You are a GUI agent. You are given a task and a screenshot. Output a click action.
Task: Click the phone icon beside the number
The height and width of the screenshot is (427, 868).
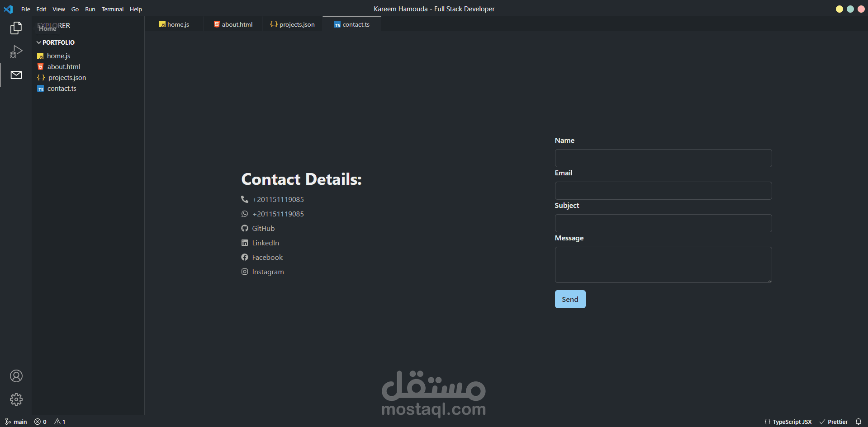coord(245,199)
